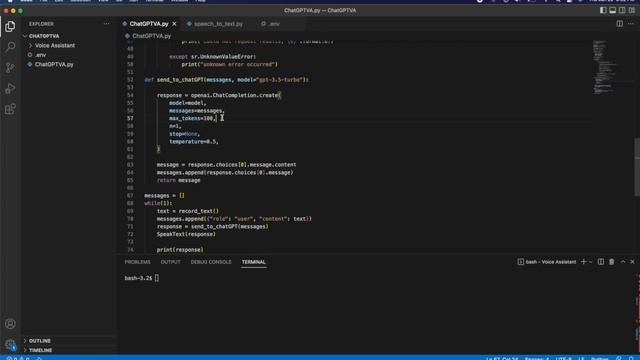Open the Output panel tab
Image resolution: width=640 pixels, height=360 pixels.
point(170,262)
